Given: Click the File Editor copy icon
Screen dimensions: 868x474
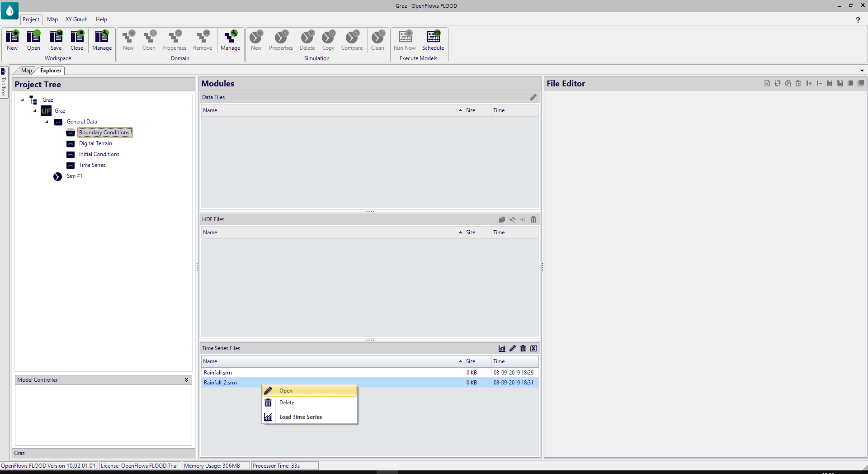Looking at the screenshot, I should tap(788, 83).
